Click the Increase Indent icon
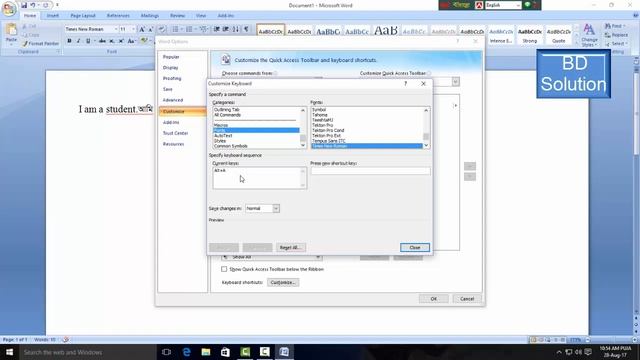This screenshot has height=360, width=640. tap(226, 29)
